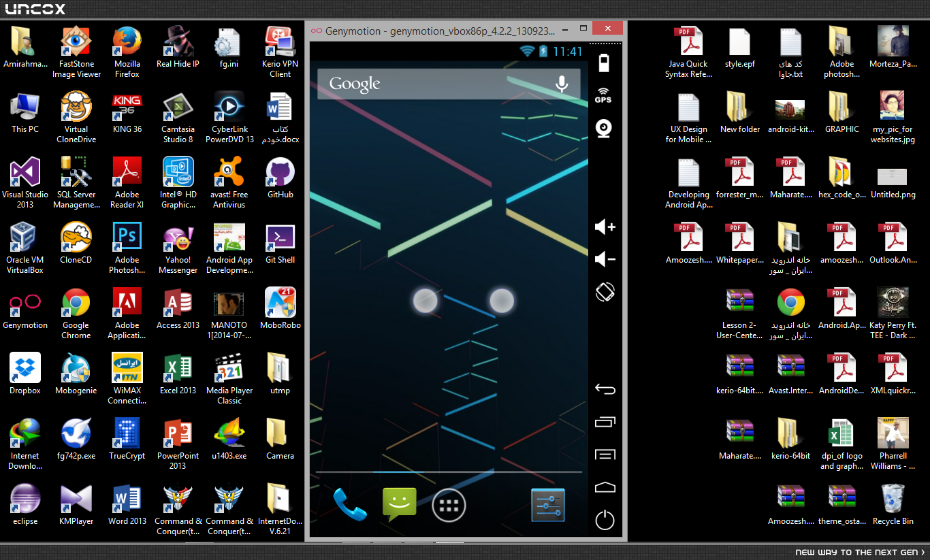
Task: Select the SQL Server Management desktop icon
Action: click(76, 183)
